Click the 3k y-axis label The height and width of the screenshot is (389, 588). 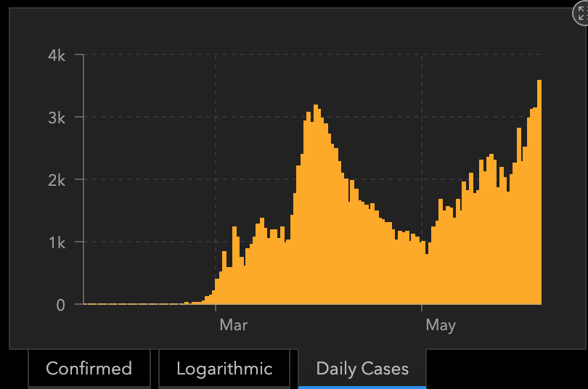(x=57, y=118)
